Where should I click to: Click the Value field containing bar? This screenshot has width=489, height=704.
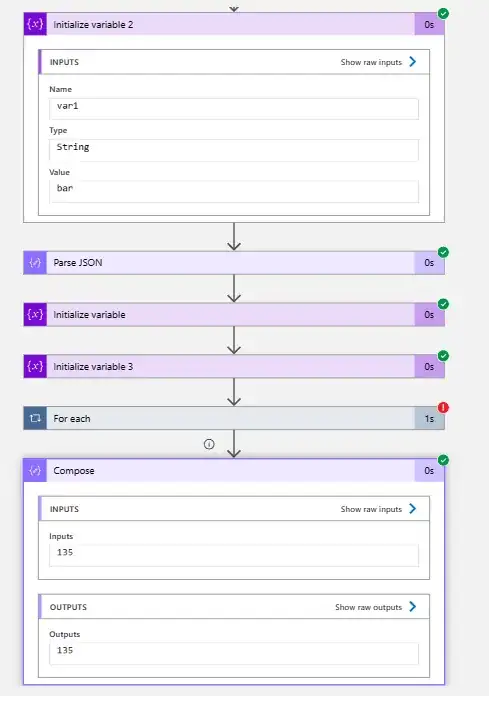point(234,191)
